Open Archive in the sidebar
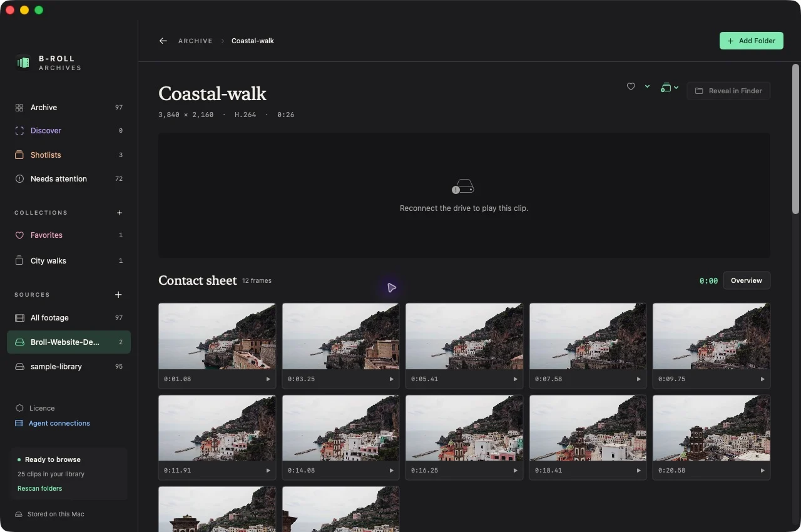This screenshot has width=801, height=532. [69, 108]
